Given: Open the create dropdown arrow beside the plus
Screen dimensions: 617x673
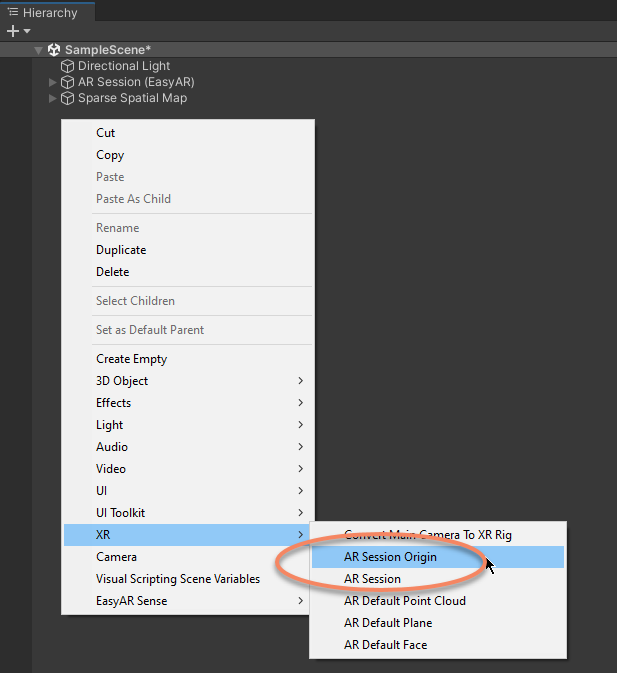Looking at the screenshot, I should tap(27, 31).
